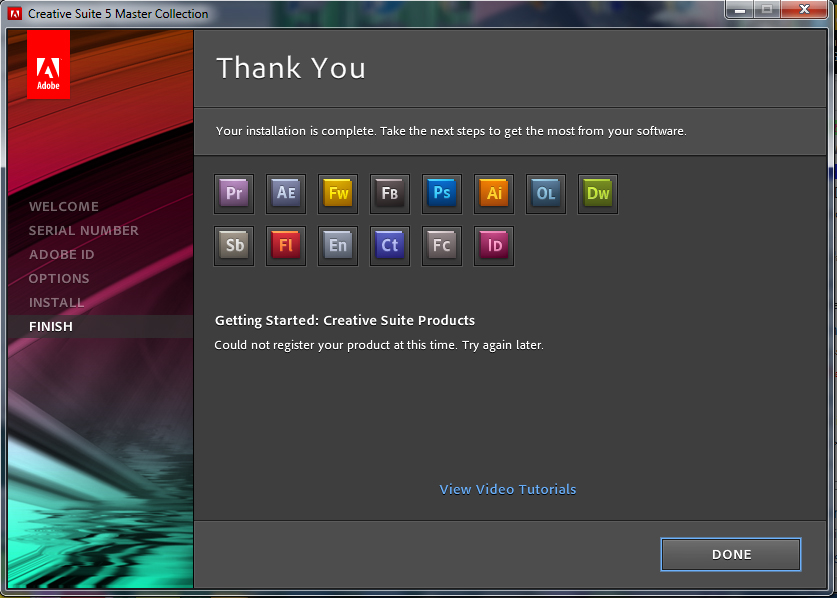The width and height of the screenshot is (837, 598).
Task: Open the Photoshop (Ps) icon
Action: coord(442,194)
